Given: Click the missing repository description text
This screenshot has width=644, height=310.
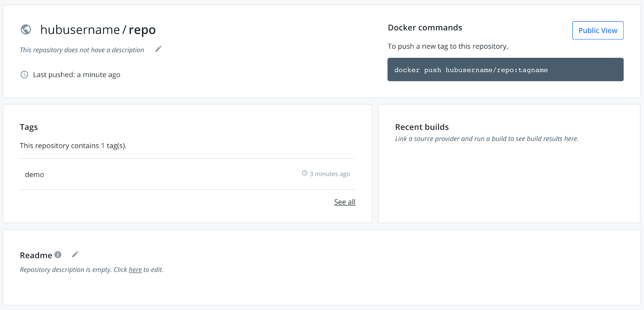Looking at the screenshot, I should (82, 50).
